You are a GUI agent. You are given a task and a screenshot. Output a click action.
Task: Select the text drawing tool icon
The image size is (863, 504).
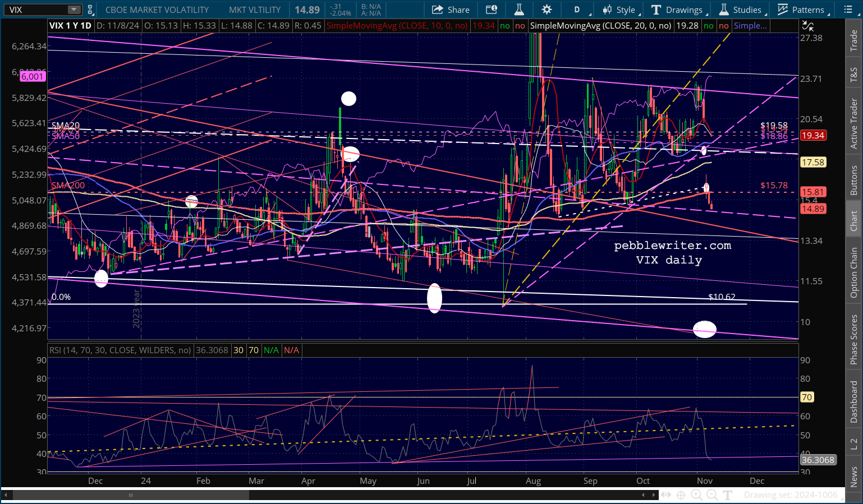tap(728, 494)
